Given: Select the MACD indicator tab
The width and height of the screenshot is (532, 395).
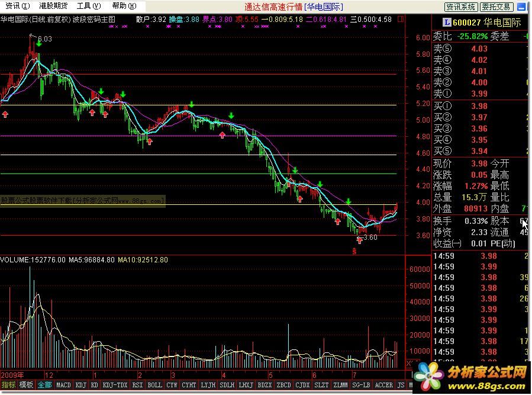Looking at the screenshot, I should pyautogui.click(x=63, y=385).
